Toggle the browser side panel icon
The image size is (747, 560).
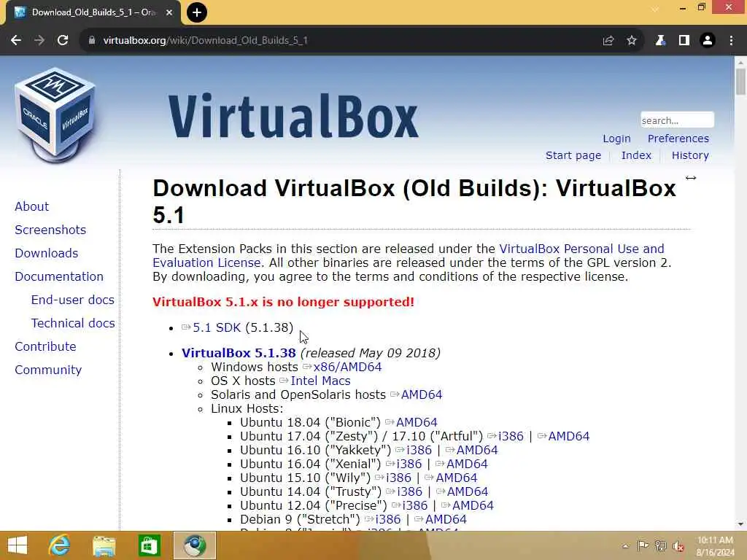click(x=684, y=41)
